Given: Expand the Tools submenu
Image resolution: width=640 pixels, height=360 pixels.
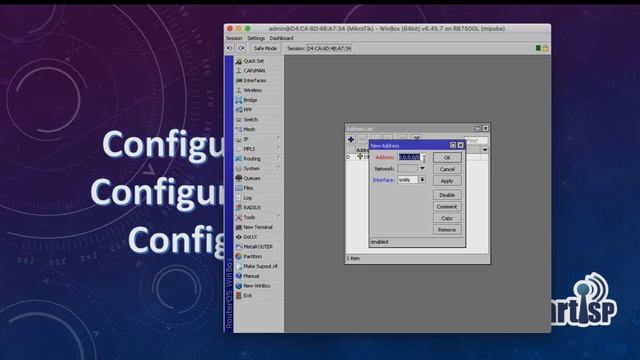Looking at the screenshot, I should (259, 218).
